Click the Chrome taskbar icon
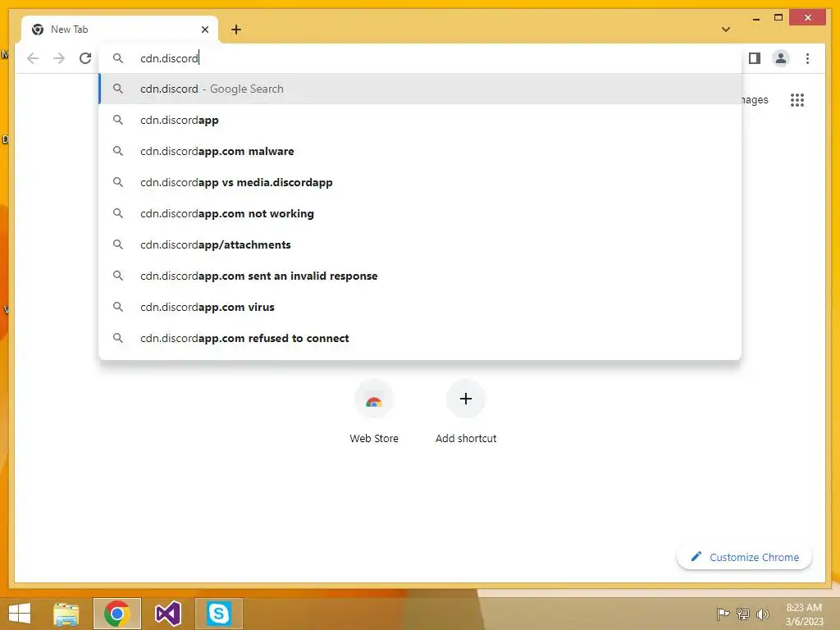840x630 pixels. pos(116,614)
